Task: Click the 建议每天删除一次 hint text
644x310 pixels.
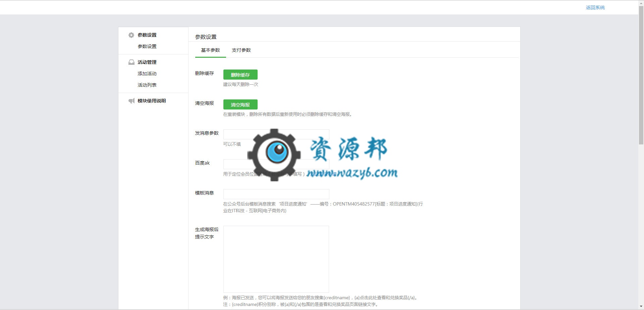Action: tap(240, 84)
